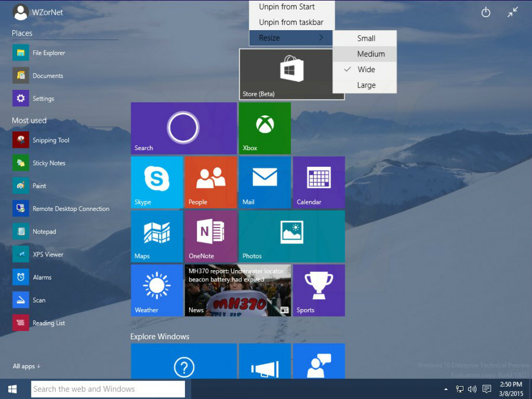
Task: Click the Search the web and Windows box
Action: point(108,389)
